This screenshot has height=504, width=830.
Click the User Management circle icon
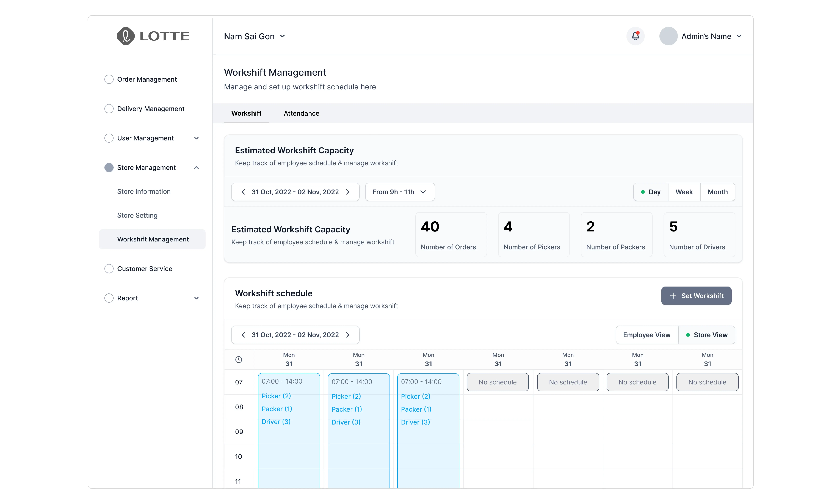click(x=109, y=138)
